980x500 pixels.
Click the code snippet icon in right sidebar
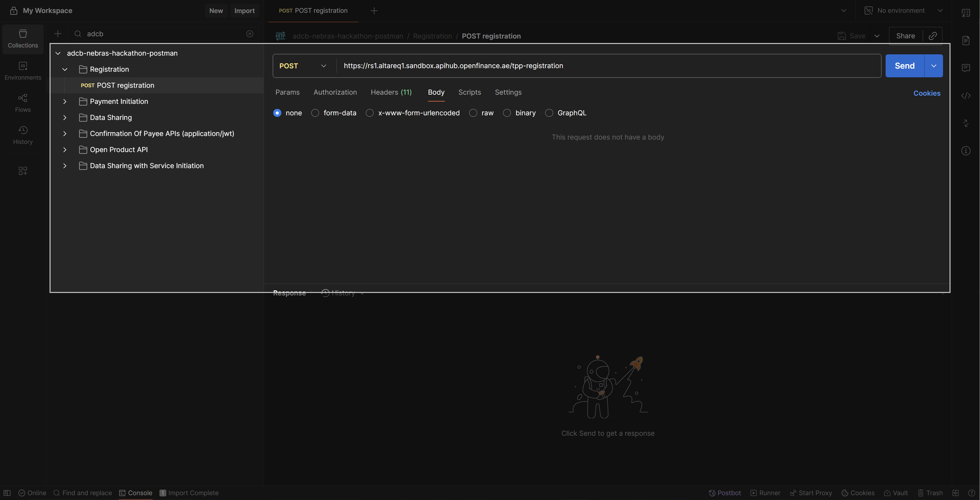(965, 95)
